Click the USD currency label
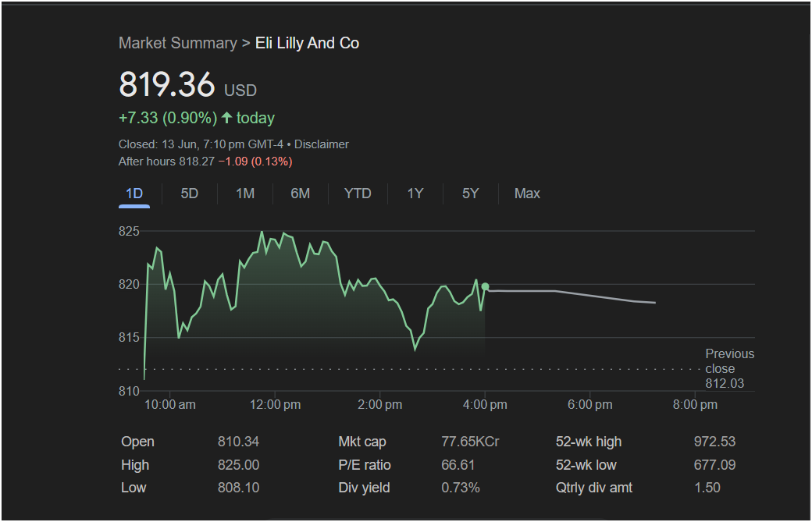This screenshot has width=812, height=522. [240, 91]
